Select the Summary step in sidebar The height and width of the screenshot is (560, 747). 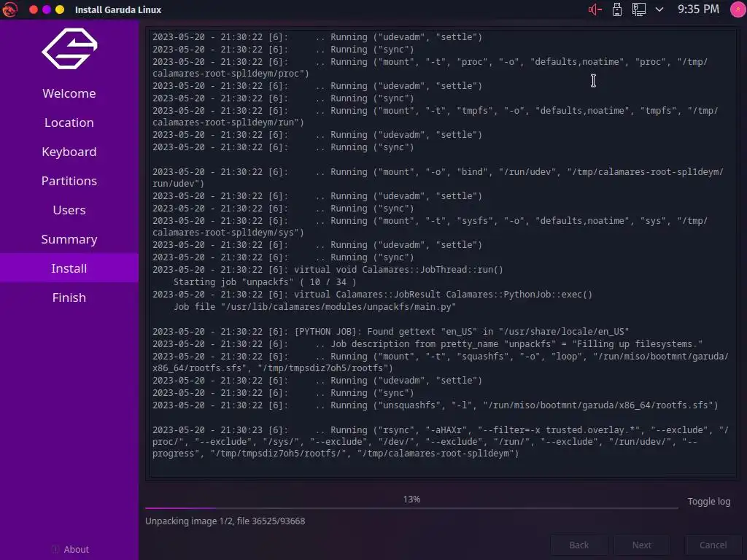(x=69, y=239)
